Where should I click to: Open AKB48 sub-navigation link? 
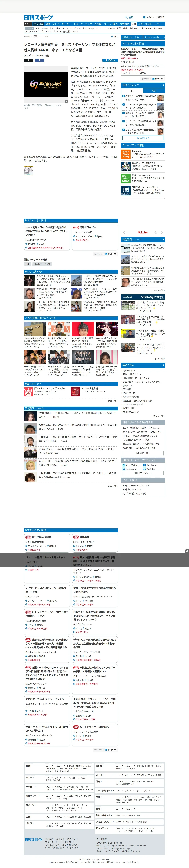click(44, 28)
